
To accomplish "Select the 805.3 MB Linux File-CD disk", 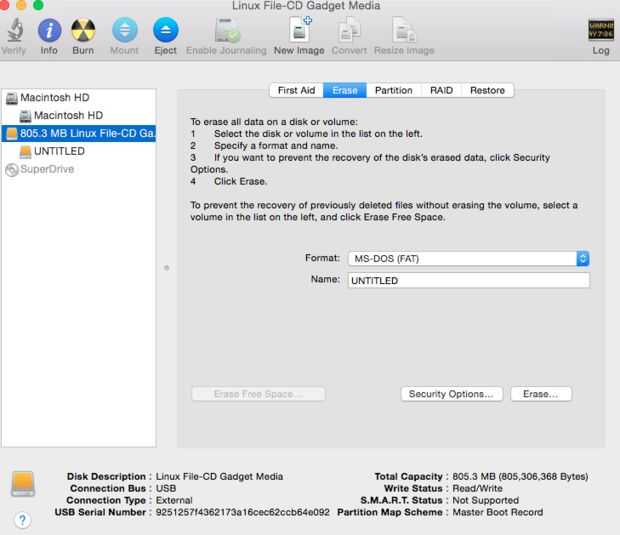I will tap(79, 133).
